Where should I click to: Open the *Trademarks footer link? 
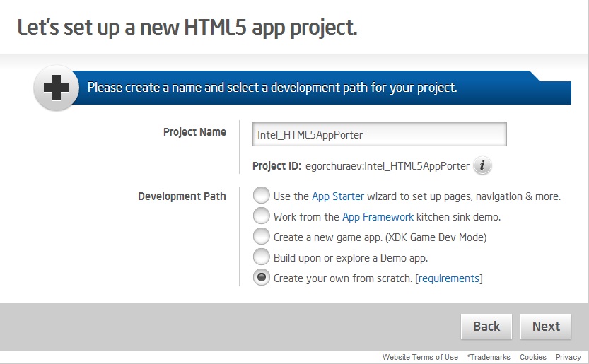[x=489, y=357]
